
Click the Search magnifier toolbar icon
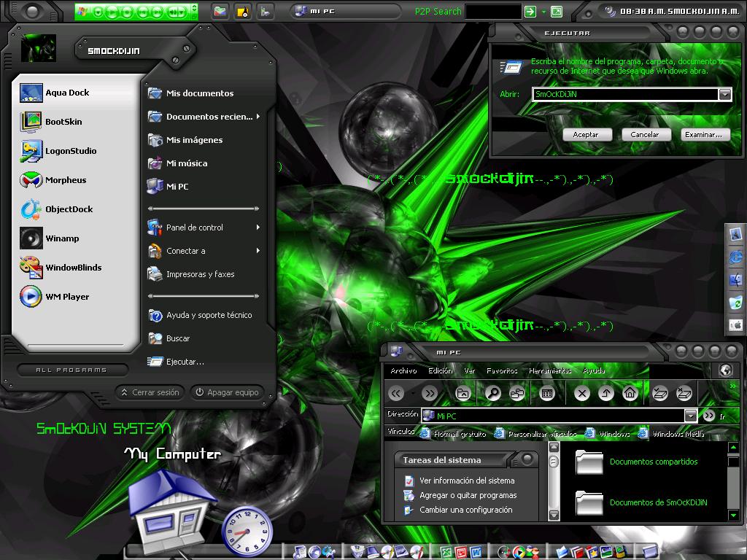point(492,393)
